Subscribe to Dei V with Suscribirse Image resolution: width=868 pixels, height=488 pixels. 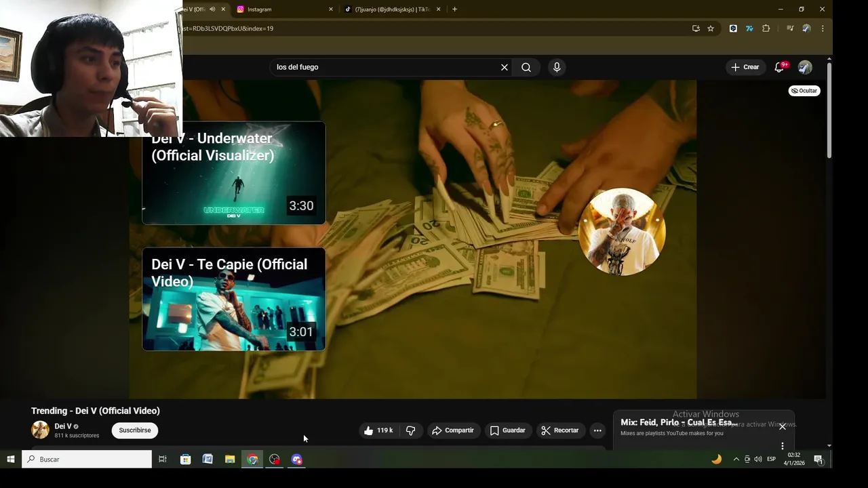coord(135,430)
